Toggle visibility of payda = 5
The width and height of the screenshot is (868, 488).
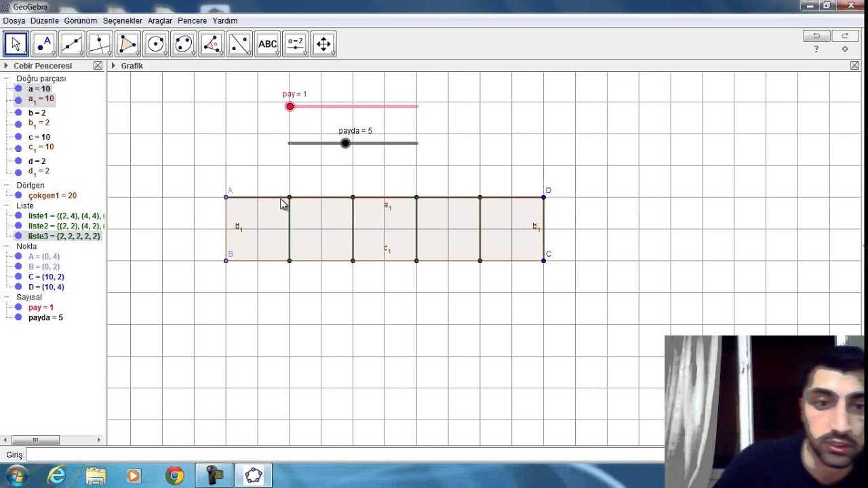tap(18, 317)
